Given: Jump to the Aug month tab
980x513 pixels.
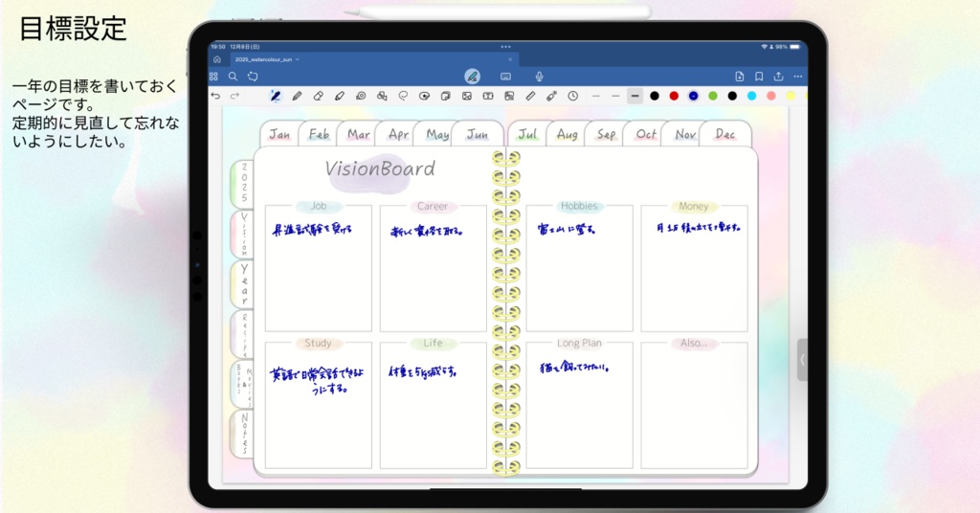Looking at the screenshot, I should (567, 134).
